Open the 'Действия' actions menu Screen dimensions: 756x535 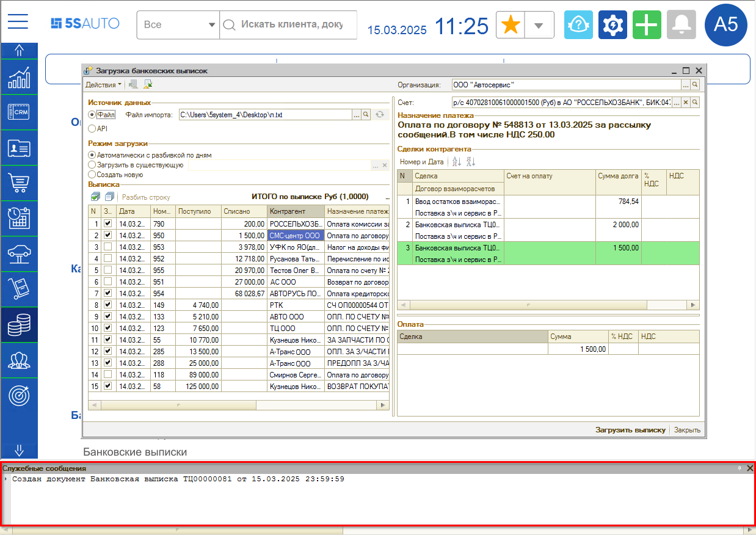point(103,85)
